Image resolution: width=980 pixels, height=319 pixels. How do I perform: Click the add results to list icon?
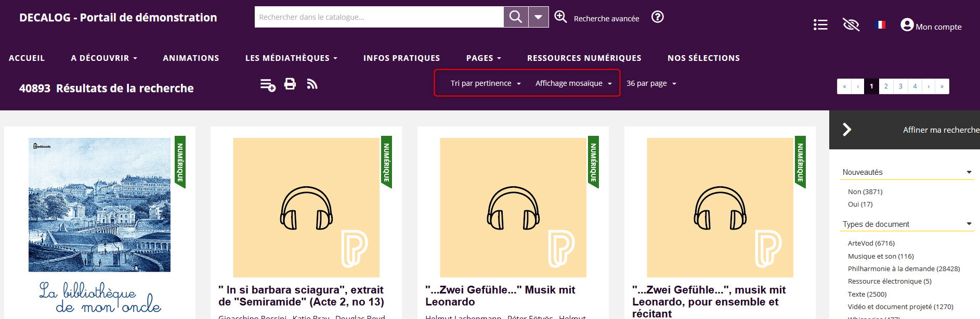[268, 84]
